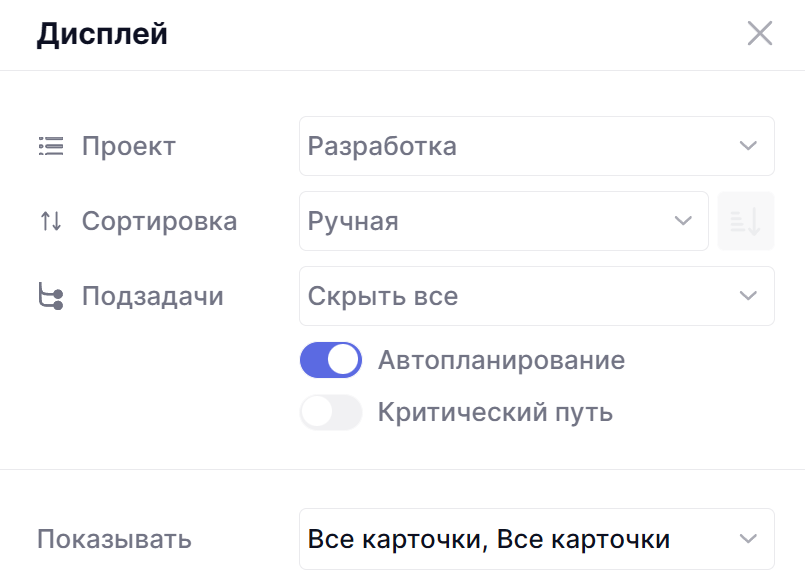Expand the chevron in the Разработка field

748,146
